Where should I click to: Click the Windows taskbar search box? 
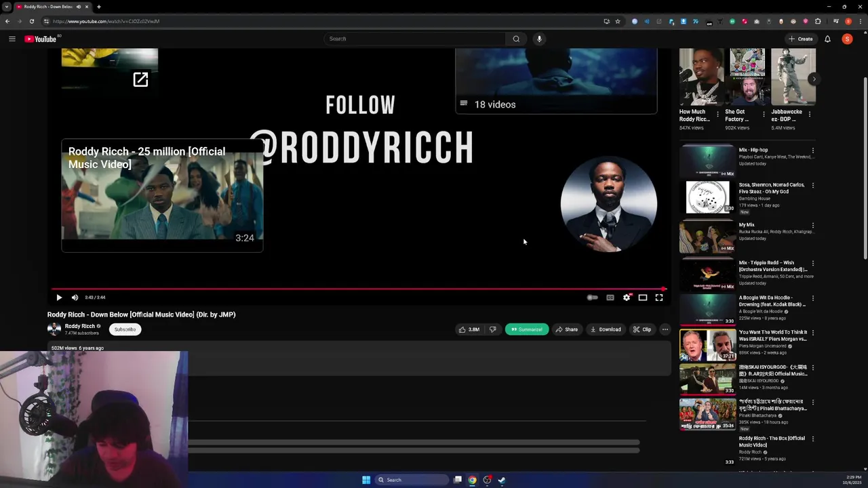tap(412, 480)
